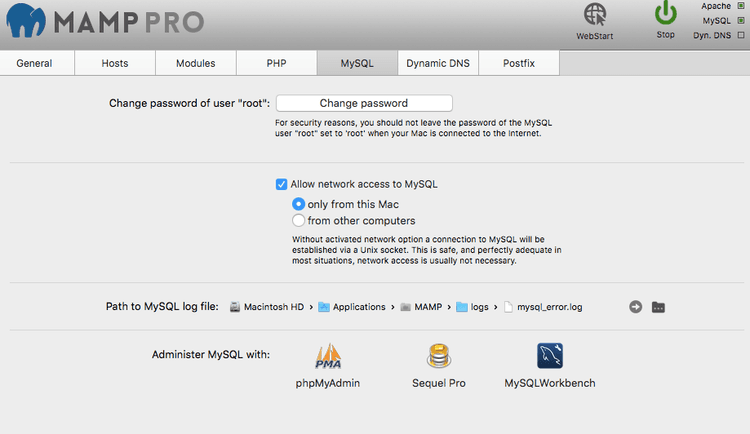
Task: Click the green Stop power icon
Action: (x=665, y=12)
